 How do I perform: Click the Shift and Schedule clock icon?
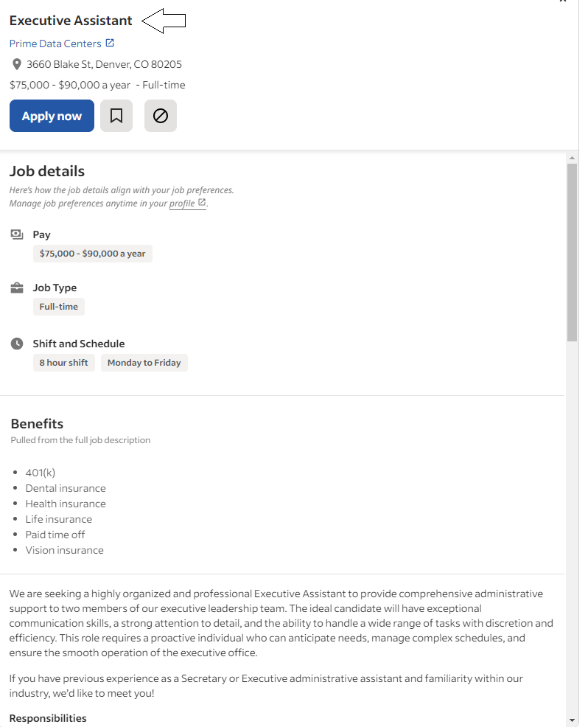click(16, 343)
